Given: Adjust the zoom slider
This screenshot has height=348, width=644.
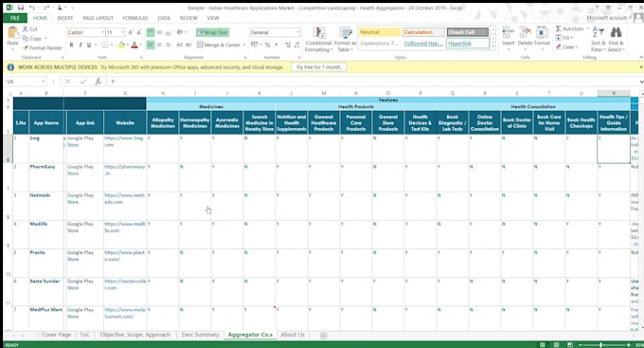Looking at the screenshot, I should point(600,345).
